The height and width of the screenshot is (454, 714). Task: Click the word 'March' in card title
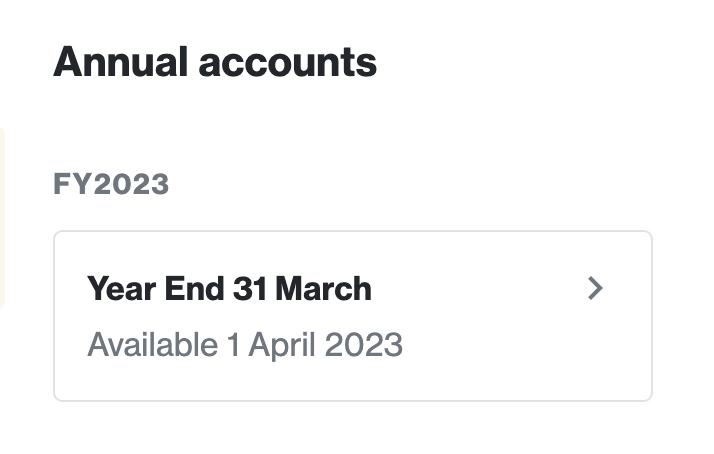324,289
